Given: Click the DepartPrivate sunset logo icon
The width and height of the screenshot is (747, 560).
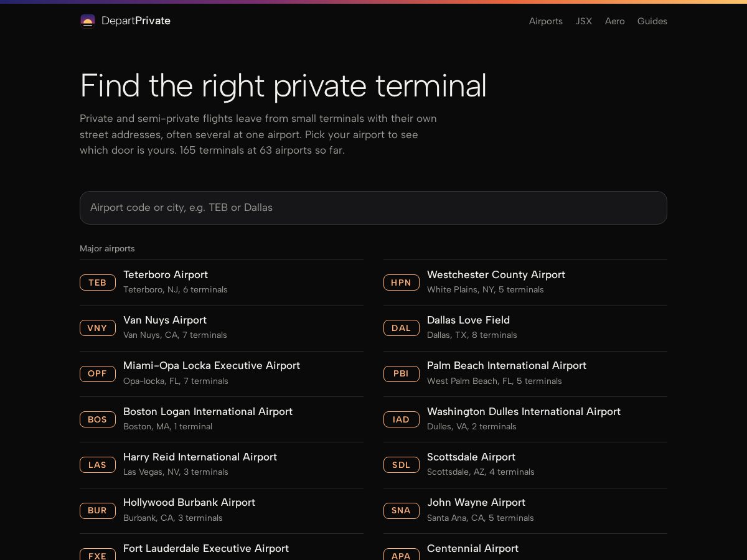Looking at the screenshot, I should (88, 21).
